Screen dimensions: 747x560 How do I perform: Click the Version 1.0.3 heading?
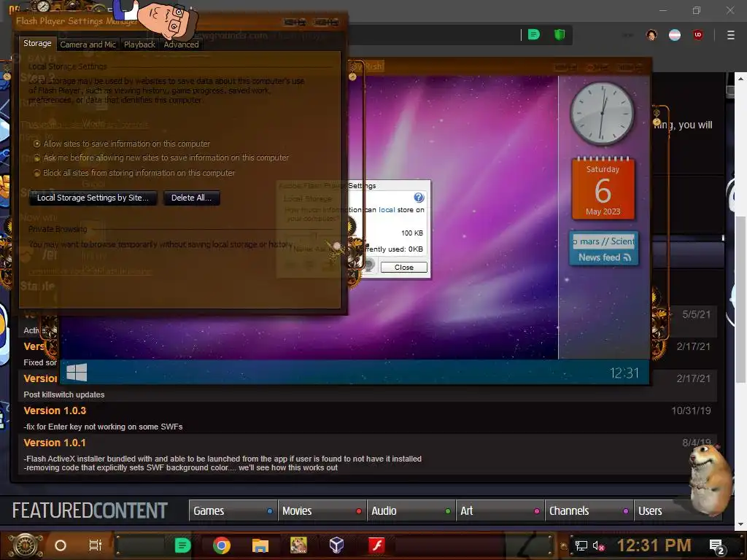pyautogui.click(x=55, y=411)
